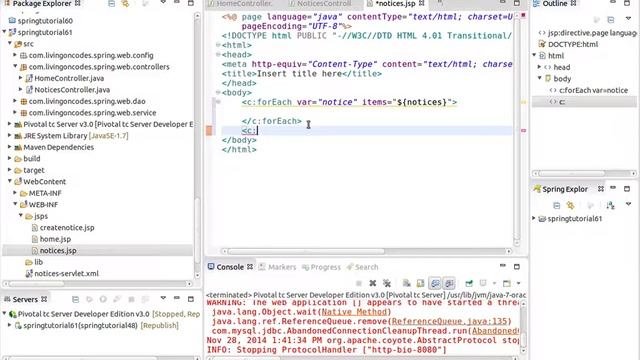Open Package Explorer view menu arrow
This screenshot has height=360, width=640.
[163, 2]
